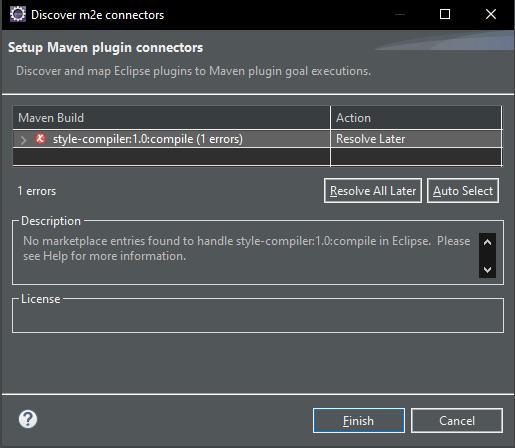The width and height of the screenshot is (515, 448).
Task: Close the Discover m2e connectors dialog
Action: [491, 14]
